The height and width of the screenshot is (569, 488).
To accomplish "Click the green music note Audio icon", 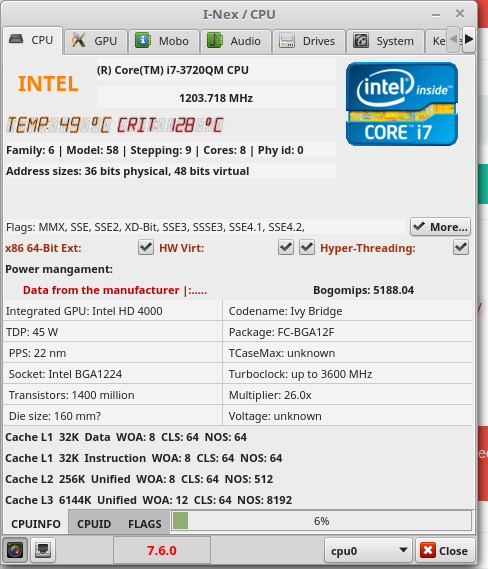I will pyautogui.click(x=215, y=40).
